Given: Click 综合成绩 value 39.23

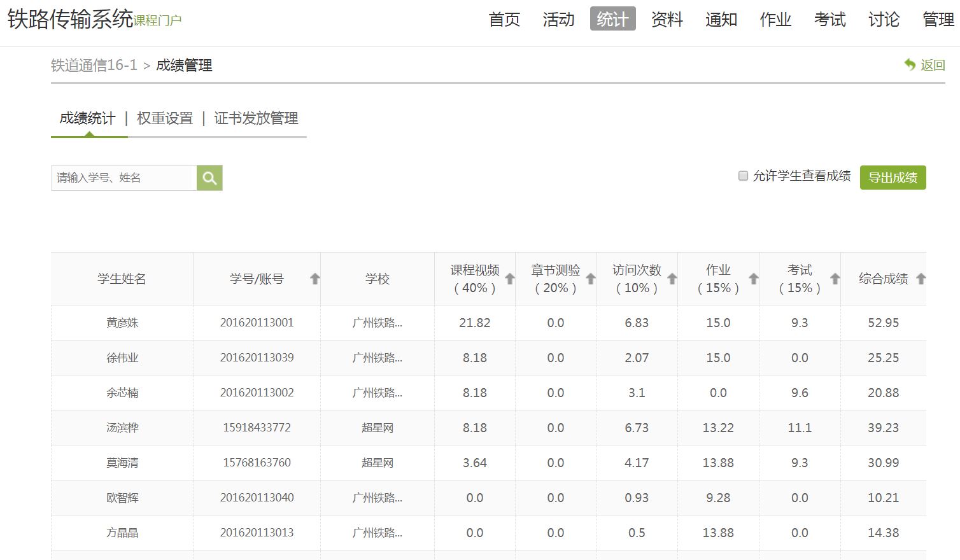Looking at the screenshot, I should click(884, 428).
